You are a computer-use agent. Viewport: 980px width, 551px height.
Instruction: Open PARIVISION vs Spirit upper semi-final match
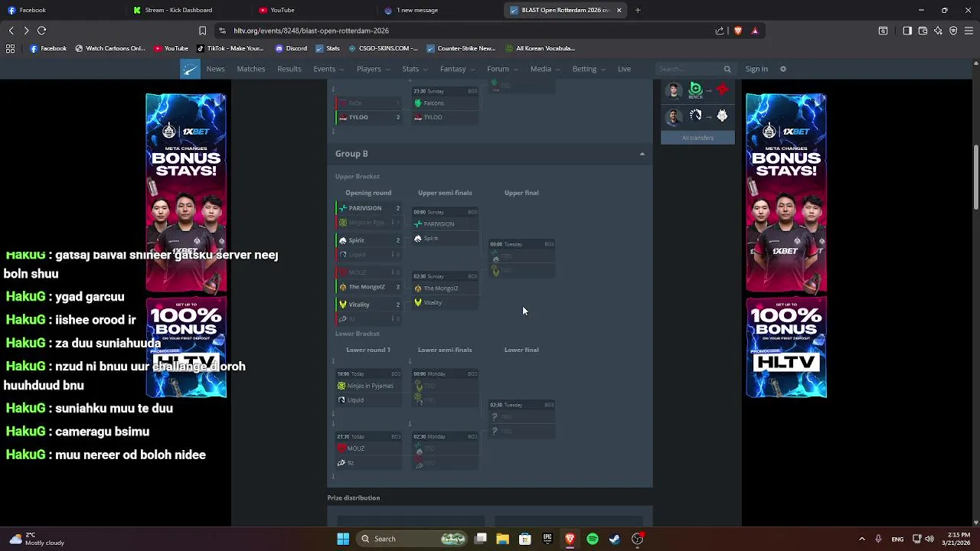[446, 226]
